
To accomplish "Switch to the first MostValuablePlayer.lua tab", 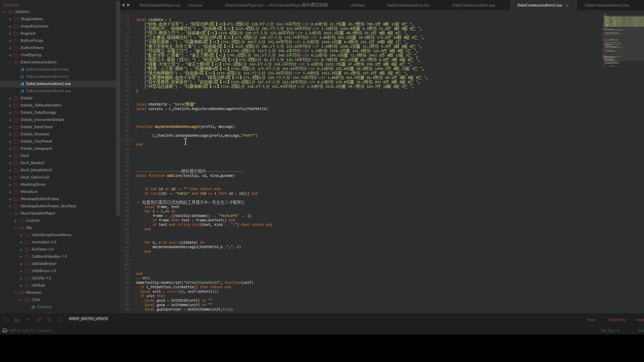I will 160,5.
